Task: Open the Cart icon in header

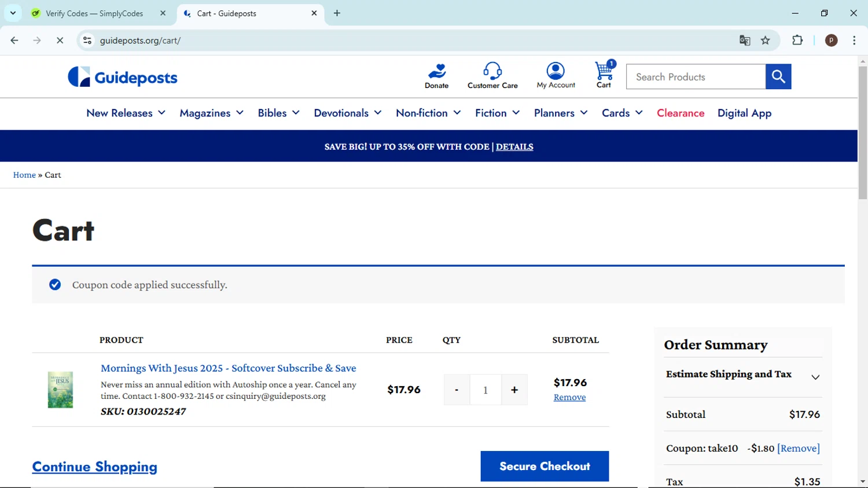Action: tap(605, 75)
